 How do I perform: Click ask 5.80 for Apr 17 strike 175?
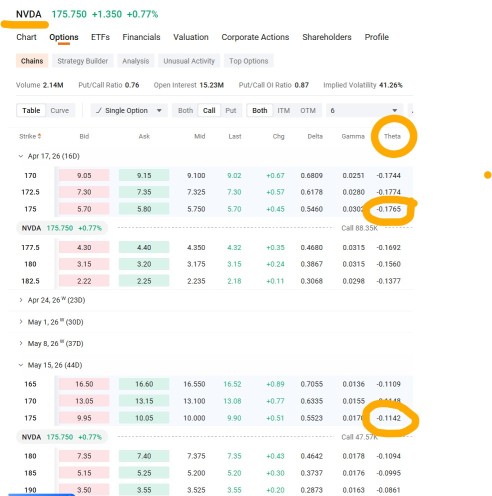(144, 209)
